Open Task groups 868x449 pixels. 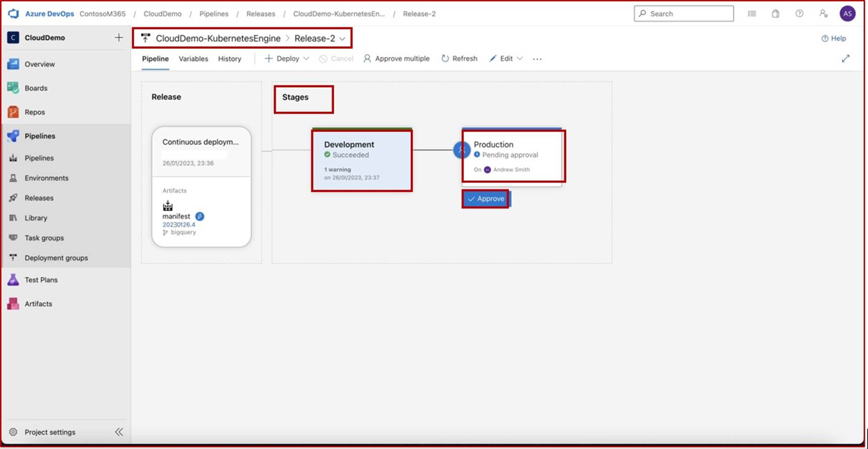[x=43, y=238]
